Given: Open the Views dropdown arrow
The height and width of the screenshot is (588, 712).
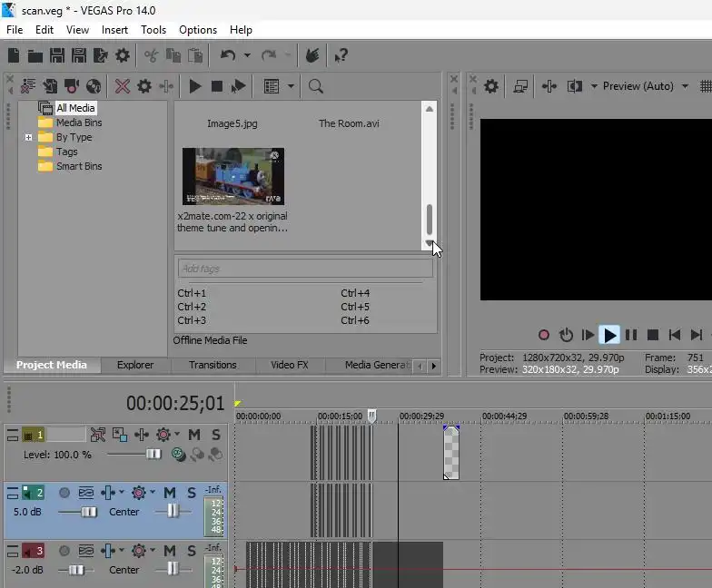Looking at the screenshot, I should pos(291,86).
